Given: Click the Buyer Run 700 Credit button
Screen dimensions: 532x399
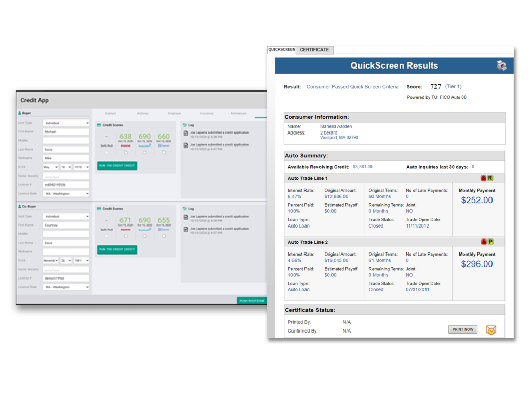Looking at the screenshot, I should pyautogui.click(x=117, y=166).
